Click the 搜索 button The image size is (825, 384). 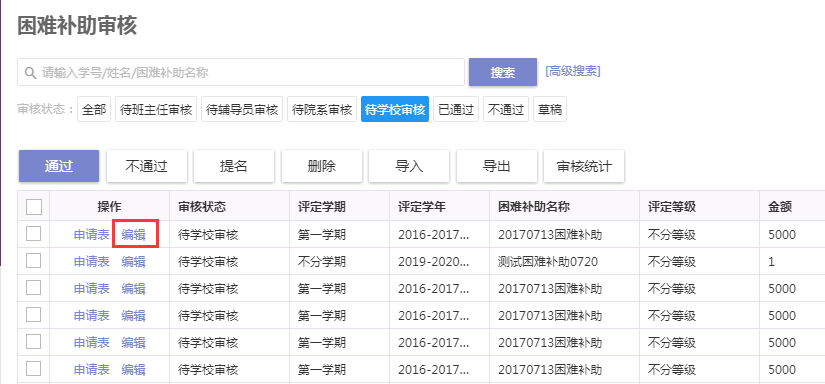(502, 72)
